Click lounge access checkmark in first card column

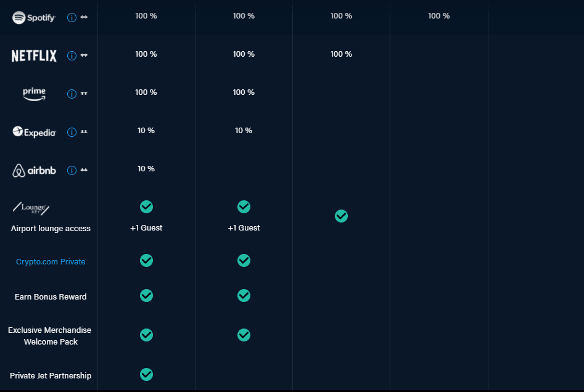point(146,206)
